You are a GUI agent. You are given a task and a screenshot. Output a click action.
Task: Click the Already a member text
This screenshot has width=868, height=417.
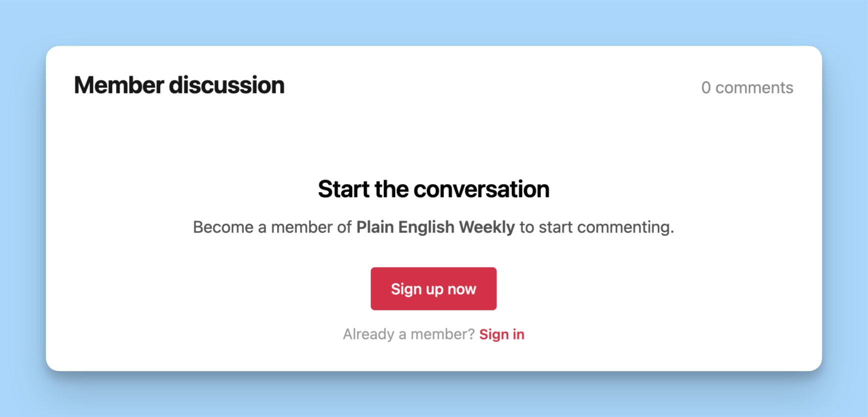click(x=407, y=334)
